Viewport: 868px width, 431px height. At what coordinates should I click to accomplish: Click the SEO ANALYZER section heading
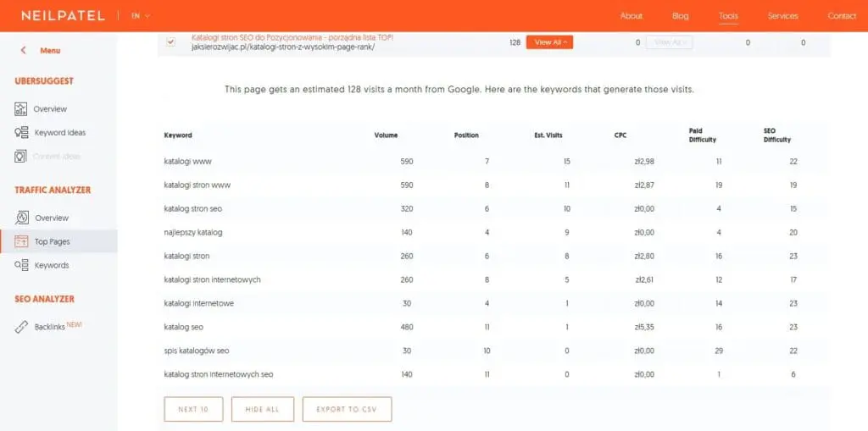coord(44,299)
